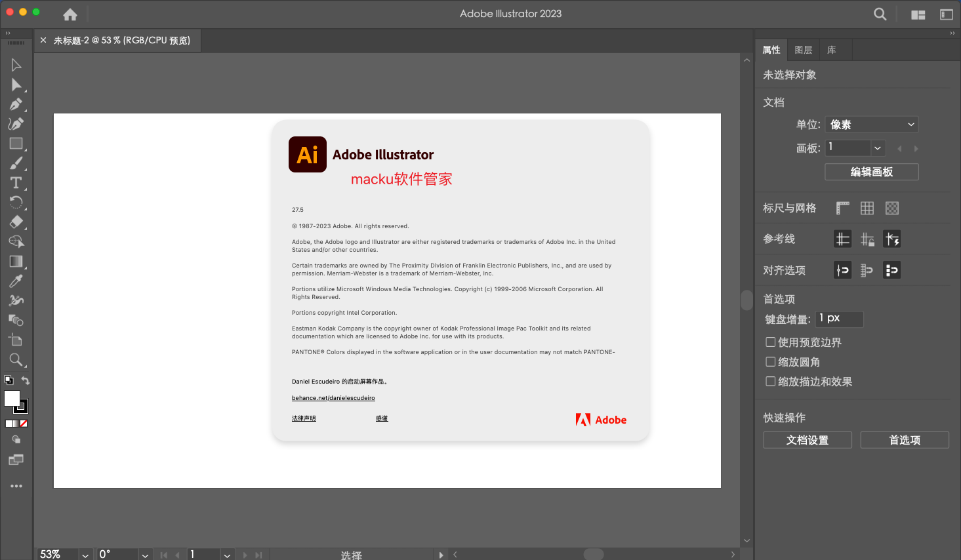Image resolution: width=961 pixels, height=560 pixels.
Task: Show grid icon in 标尺与网格
Action: pos(867,208)
